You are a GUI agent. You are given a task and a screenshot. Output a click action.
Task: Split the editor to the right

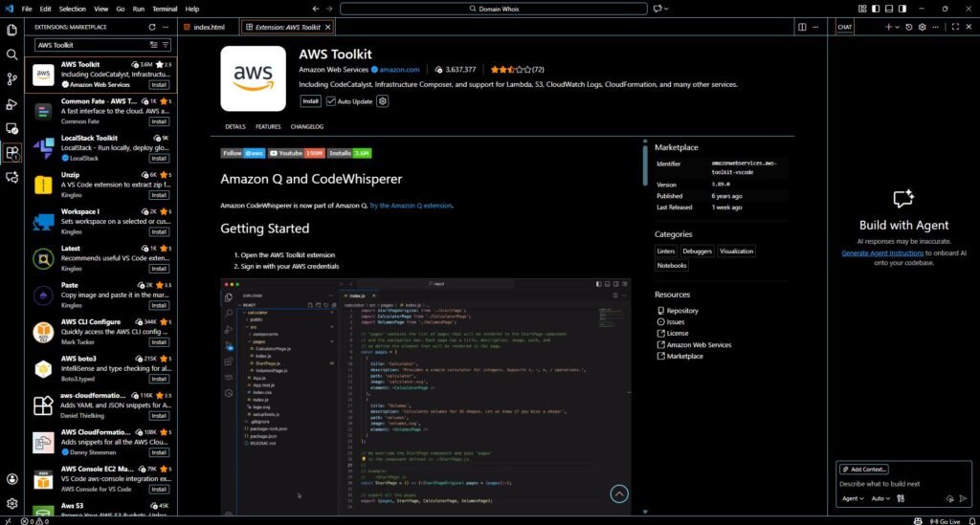coord(802,27)
